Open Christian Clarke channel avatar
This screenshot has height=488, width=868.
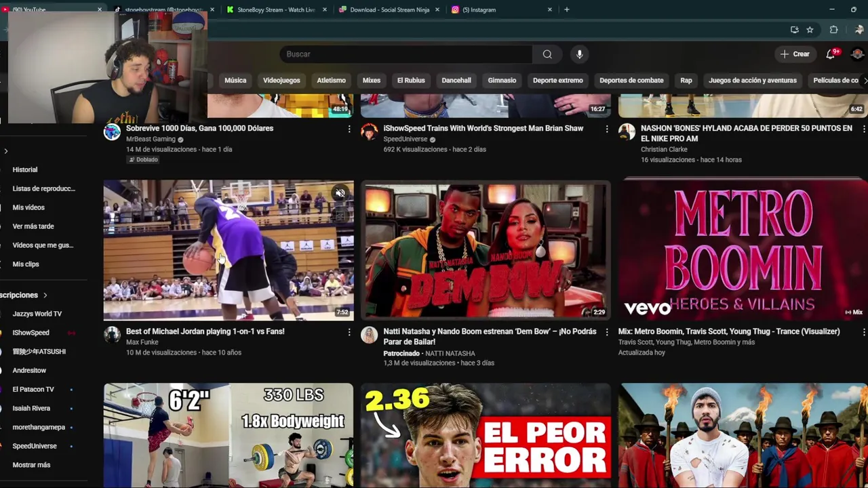click(627, 131)
